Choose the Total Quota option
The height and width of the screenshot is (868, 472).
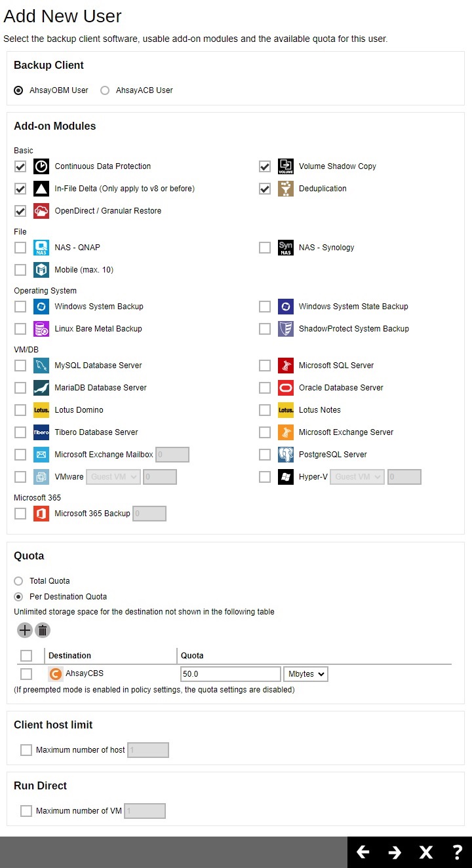point(18,581)
